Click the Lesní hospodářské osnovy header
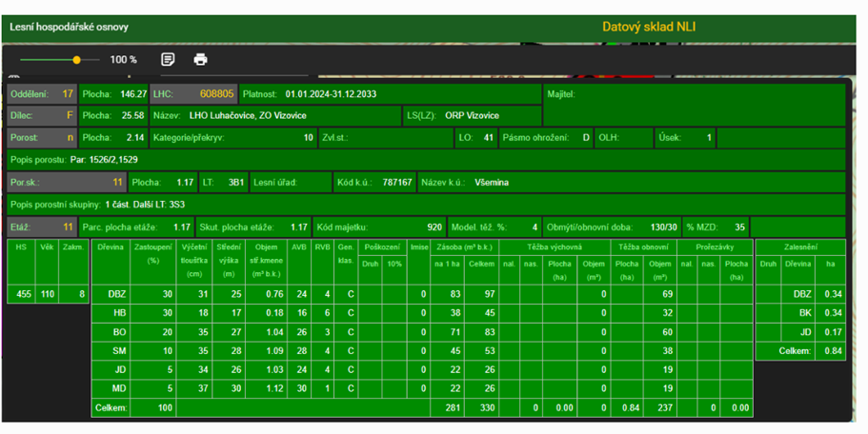Screen dimensions: 868x434 tap(69, 28)
